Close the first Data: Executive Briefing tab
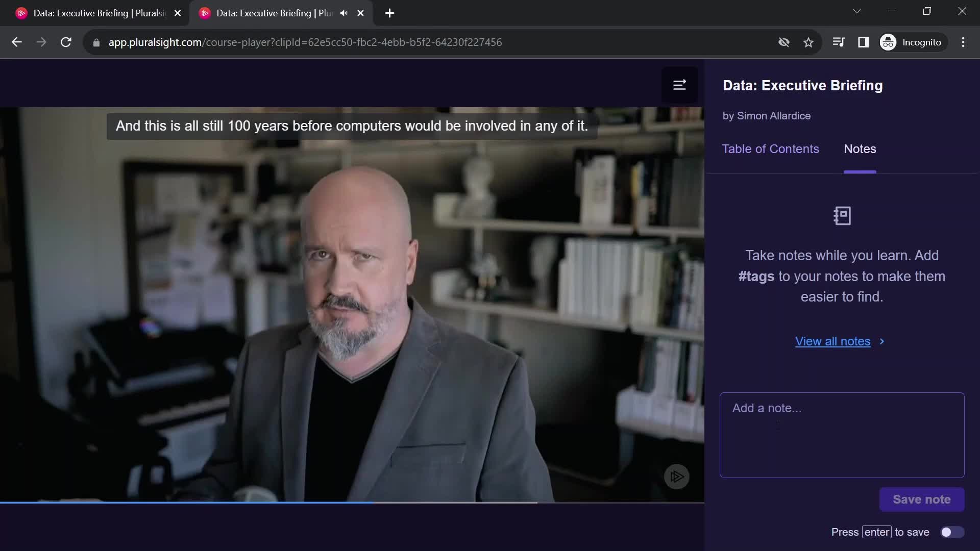The width and height of the screenshot is (980, 551). (178, 13)
